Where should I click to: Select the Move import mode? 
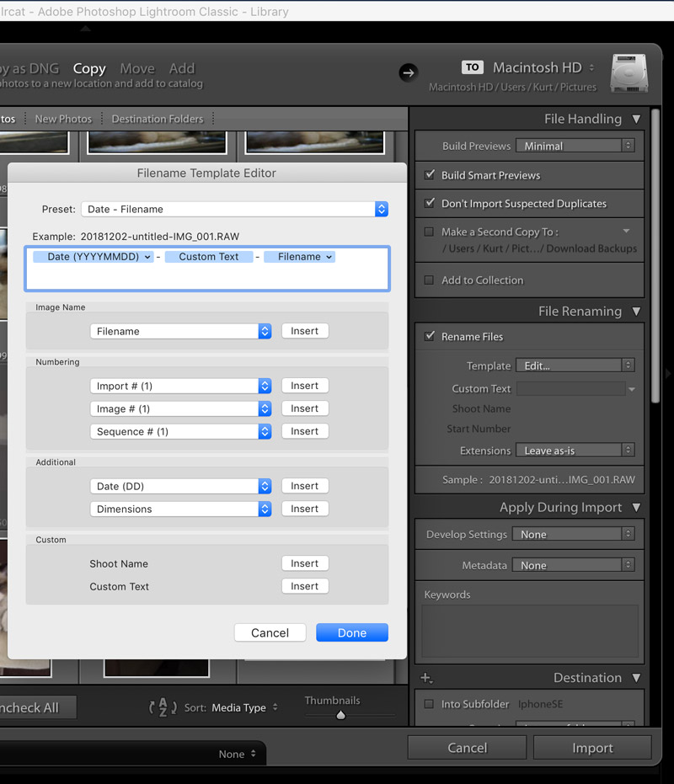pyautogui.click(x=137, y=68)
